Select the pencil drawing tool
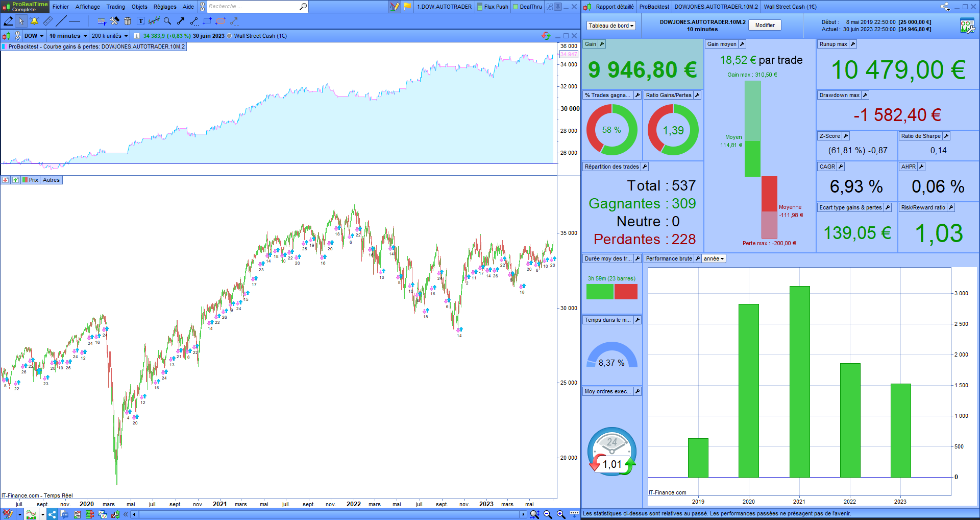The width and height of the screenshot is (980, 520). pyautogui.click(x=8, y=21)
